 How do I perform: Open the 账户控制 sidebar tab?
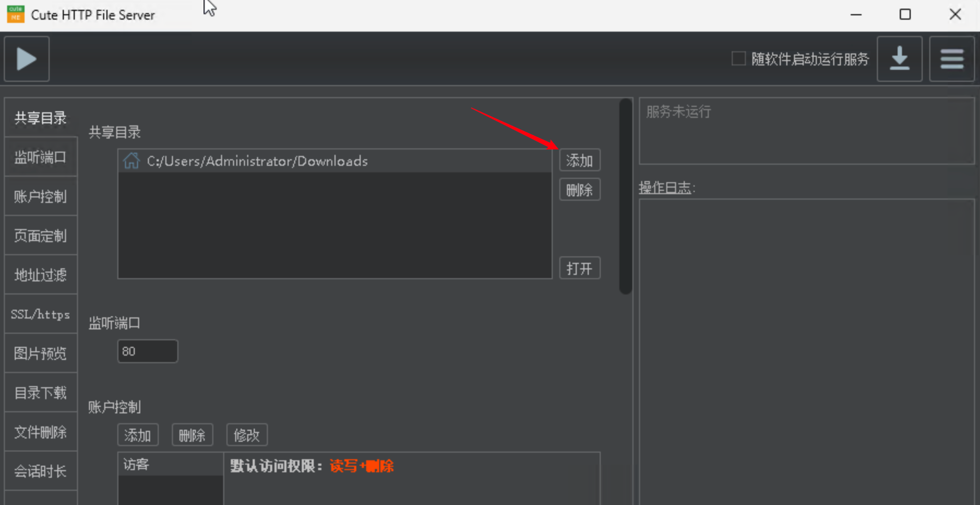(x=40, y=197)
